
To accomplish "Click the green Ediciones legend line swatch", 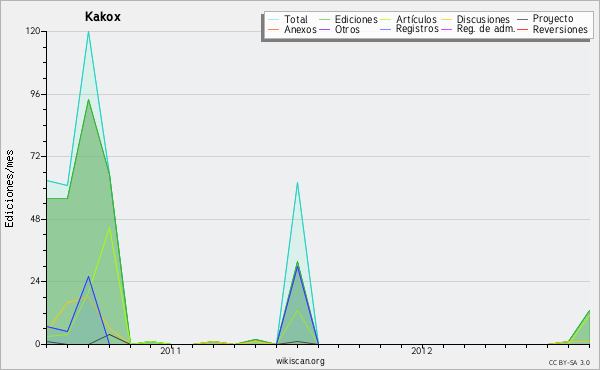I will tap(324, 20).
